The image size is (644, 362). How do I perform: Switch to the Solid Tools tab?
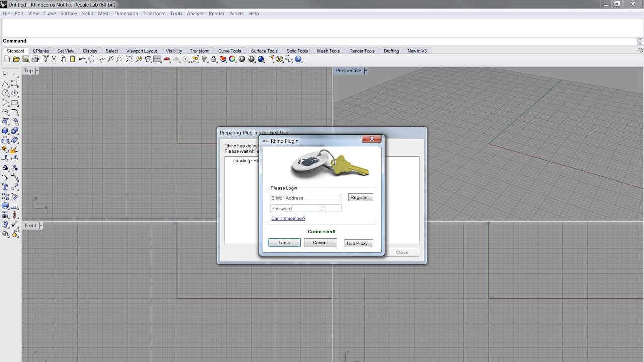click(297, 51)
